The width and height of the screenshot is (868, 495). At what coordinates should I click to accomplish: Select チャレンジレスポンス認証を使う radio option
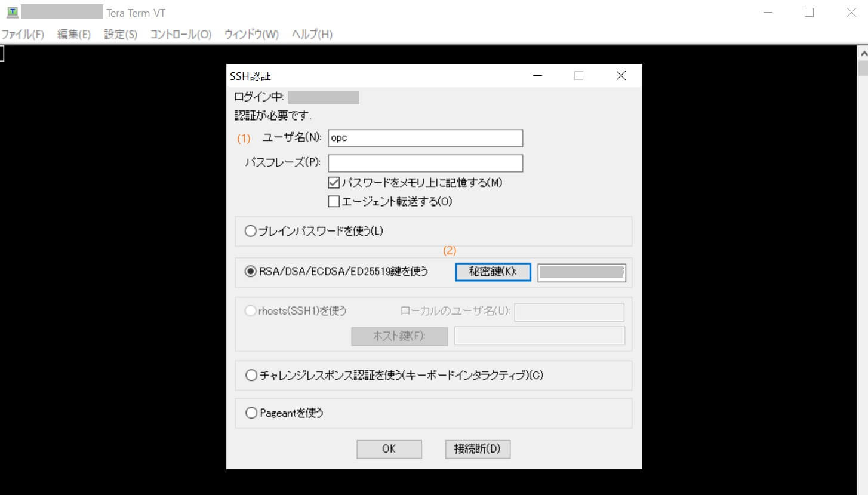pyautogui.click(x=251, y=376)
